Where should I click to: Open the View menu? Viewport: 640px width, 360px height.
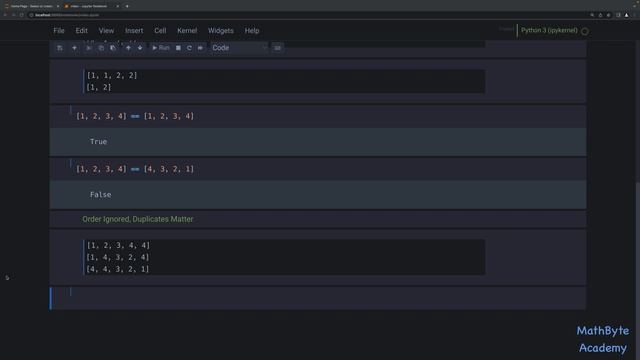(106, 31)
